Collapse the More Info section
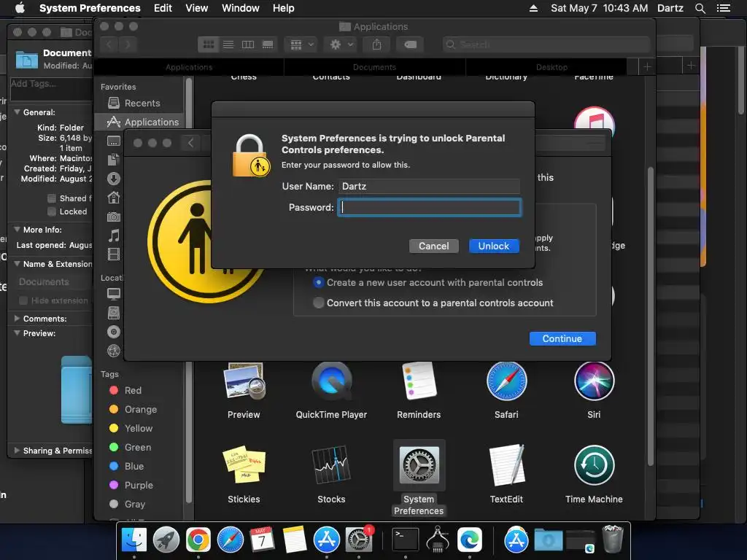The height and width of the screenshot is (560, 747). point(18,230)
